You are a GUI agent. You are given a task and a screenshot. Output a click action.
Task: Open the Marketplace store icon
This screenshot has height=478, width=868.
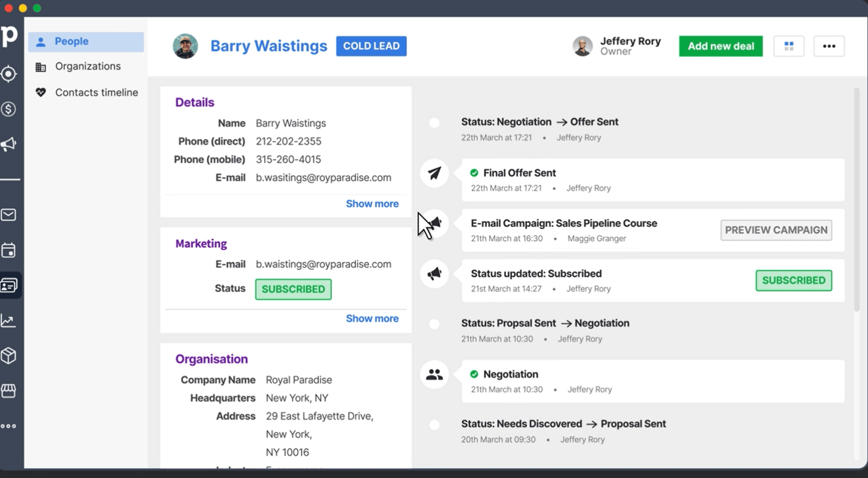[9, 391]
